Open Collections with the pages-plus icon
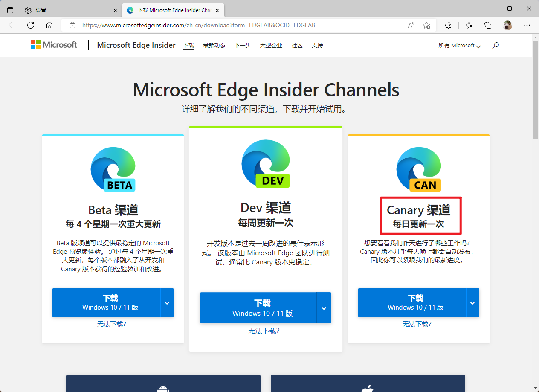The height and width of the screenshot is (392, 539). pyautogui.click(x=488, y=25)
